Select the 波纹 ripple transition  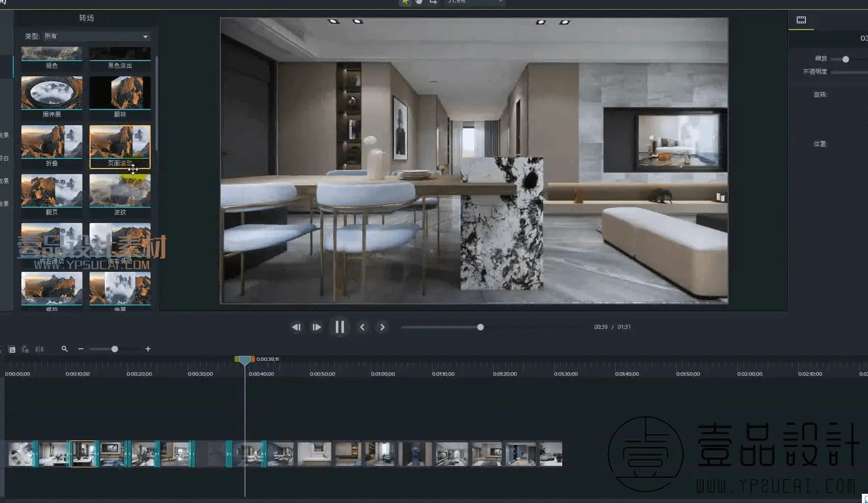(x=120, y=190)
